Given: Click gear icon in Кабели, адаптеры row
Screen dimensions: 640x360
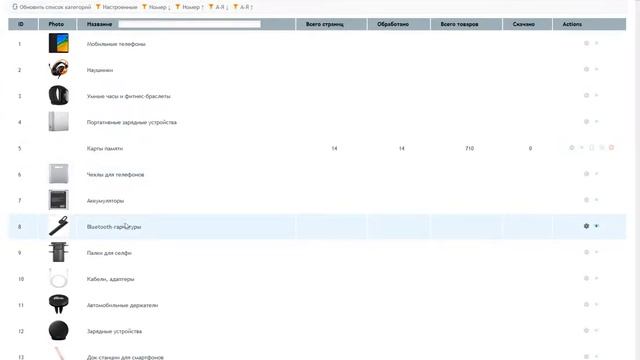Looking at the screenshot, I should (587, 278).
